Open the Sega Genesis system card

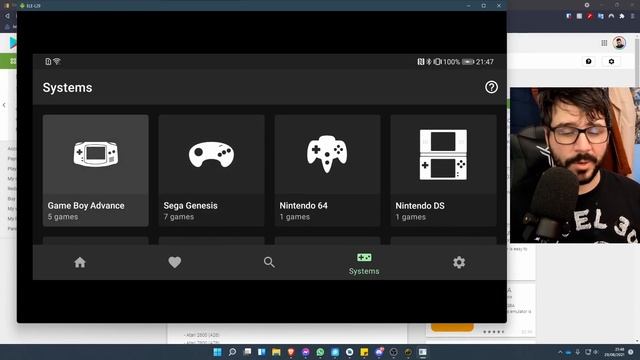(x=211, y=171)
